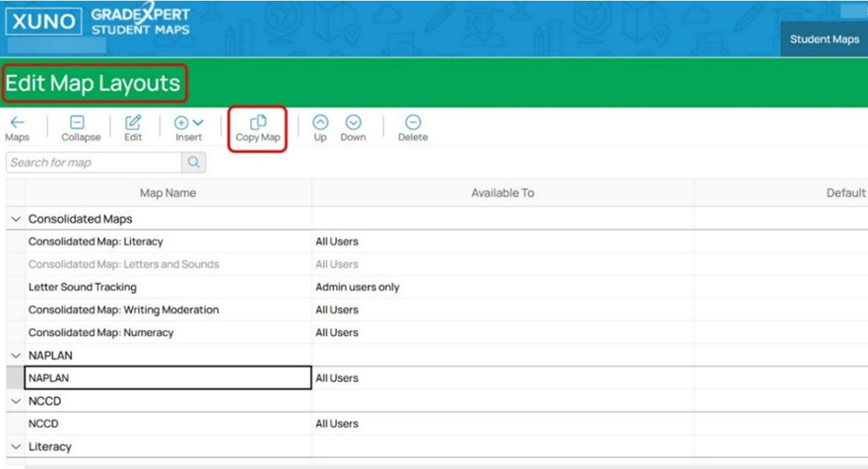Collapse the Literacy group chevron

(15, 446)
